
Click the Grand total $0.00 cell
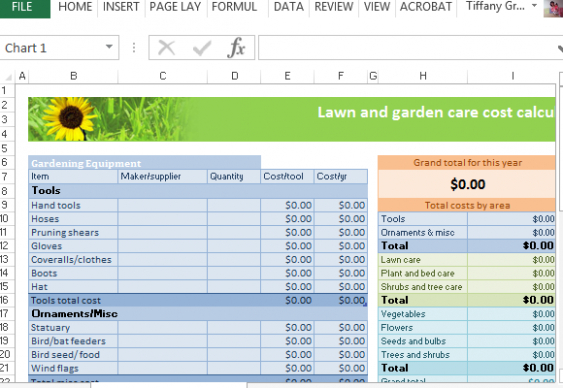[x=466, y=184]
